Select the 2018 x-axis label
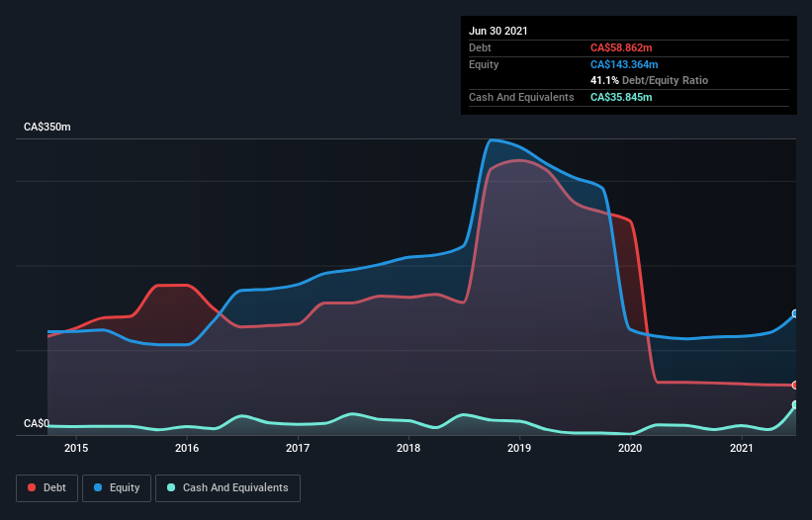 [x=408, y=448]
